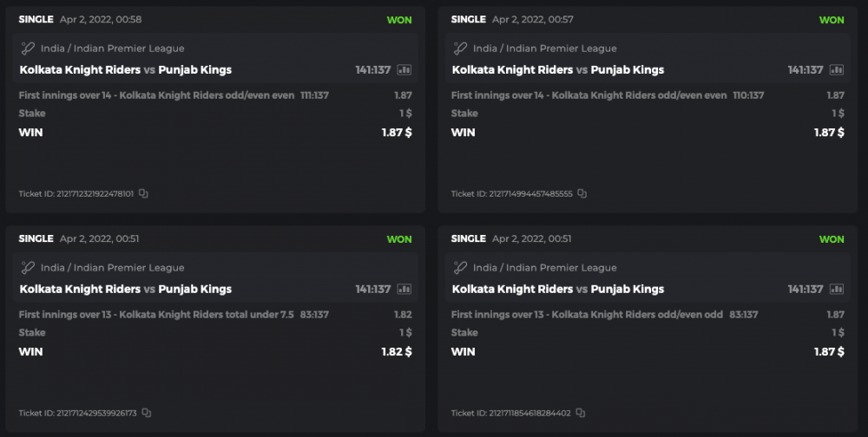This screenshot has height=437, width=868.
Task: Open the match title in the total under 7.5 ticket
Action: click(x=126, y=290)
